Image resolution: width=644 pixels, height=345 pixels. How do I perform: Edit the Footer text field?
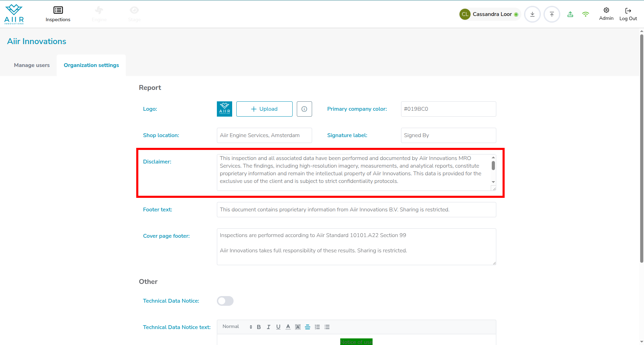pos(357,210)
